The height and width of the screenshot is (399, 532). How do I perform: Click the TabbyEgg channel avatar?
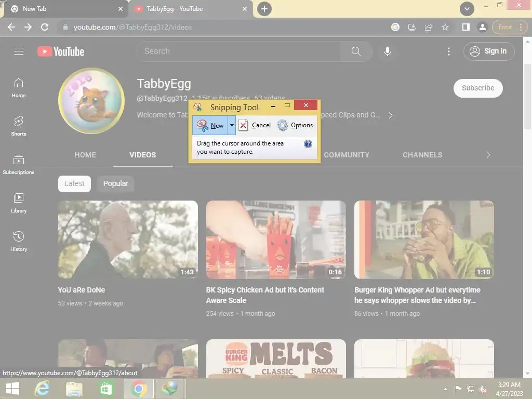coord(91,101)
